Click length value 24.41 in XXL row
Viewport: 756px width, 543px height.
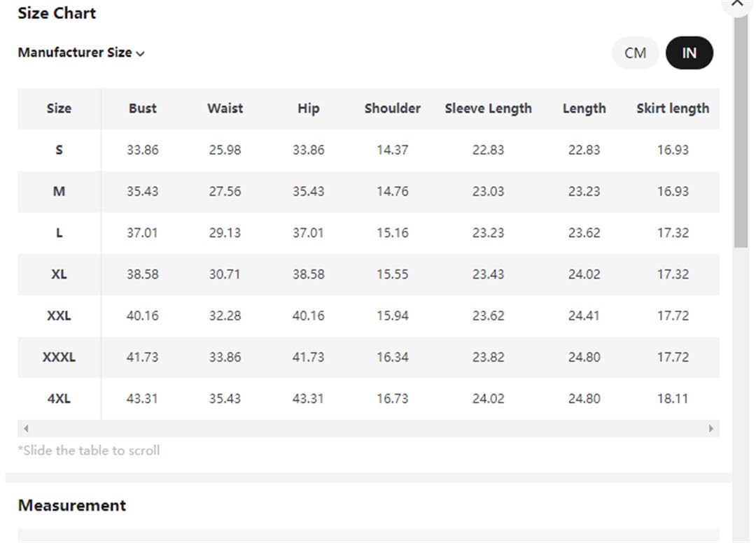[x=584, y=316]
